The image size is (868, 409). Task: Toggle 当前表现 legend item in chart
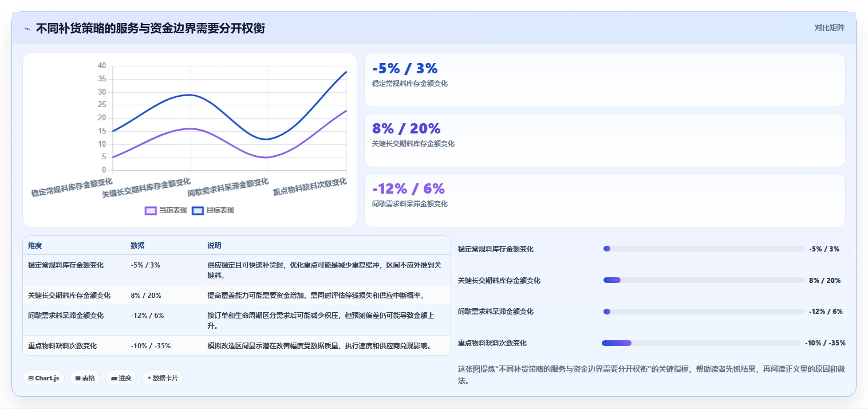pos(166,210)
